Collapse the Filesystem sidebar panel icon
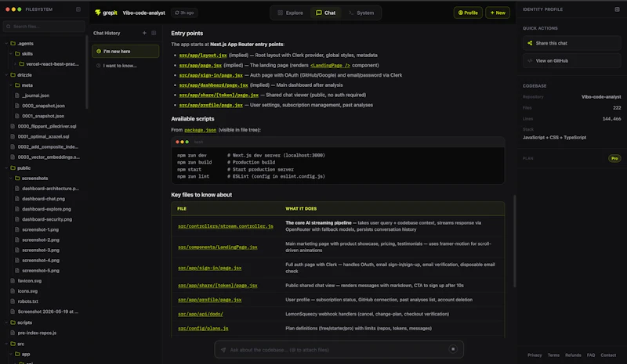The width and height of the screenshot is (627, 364). click(78, 9)
